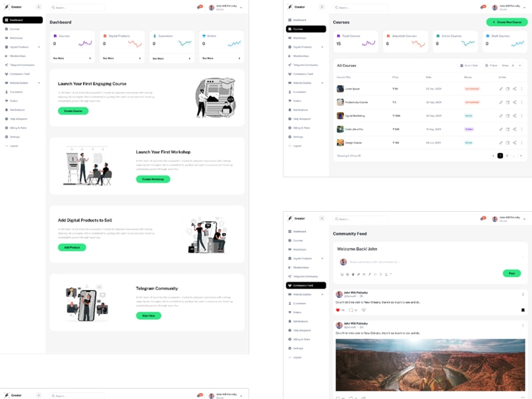The width and height of the screenshot is (532, 399).
Task: Insert link in the post composer toolbar
Action: (358, 274)
